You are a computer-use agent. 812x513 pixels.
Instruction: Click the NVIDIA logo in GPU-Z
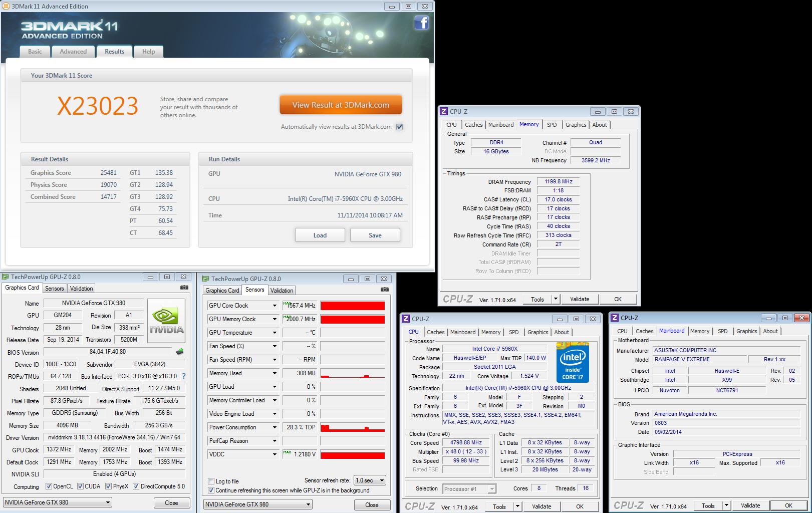(x=167, y=321)
